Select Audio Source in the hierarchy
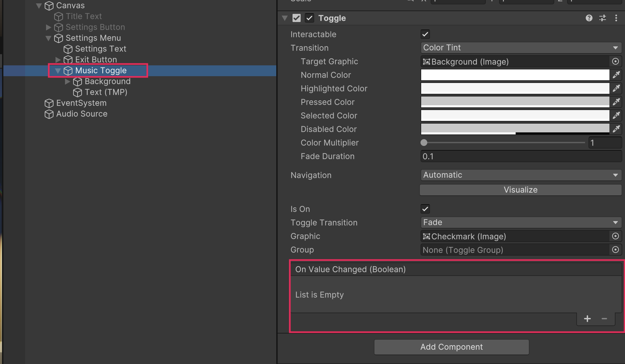Image resolution: width=625 pixels, height=364 pixels. click(82, 114)
